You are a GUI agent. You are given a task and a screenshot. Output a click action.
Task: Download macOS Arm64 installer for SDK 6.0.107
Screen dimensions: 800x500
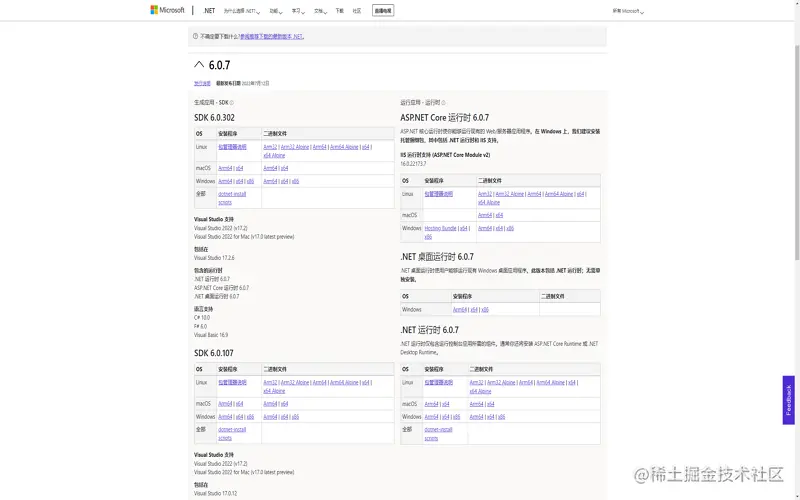(225, 404)
